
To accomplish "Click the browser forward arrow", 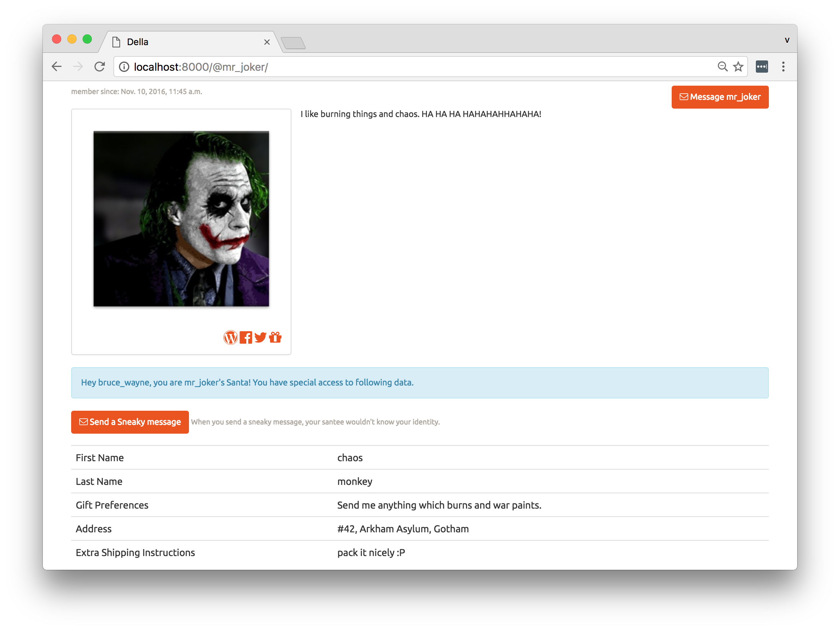I will tap(78, 67).
